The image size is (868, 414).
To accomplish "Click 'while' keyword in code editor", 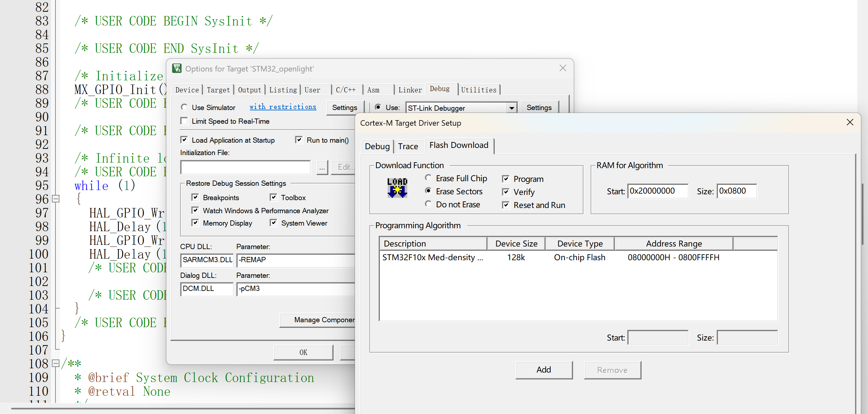I will [x=91, y=185].
